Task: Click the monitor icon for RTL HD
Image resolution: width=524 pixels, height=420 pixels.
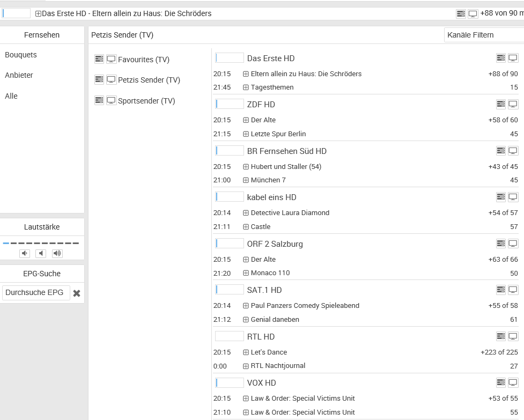Action: tap(513, 336)
